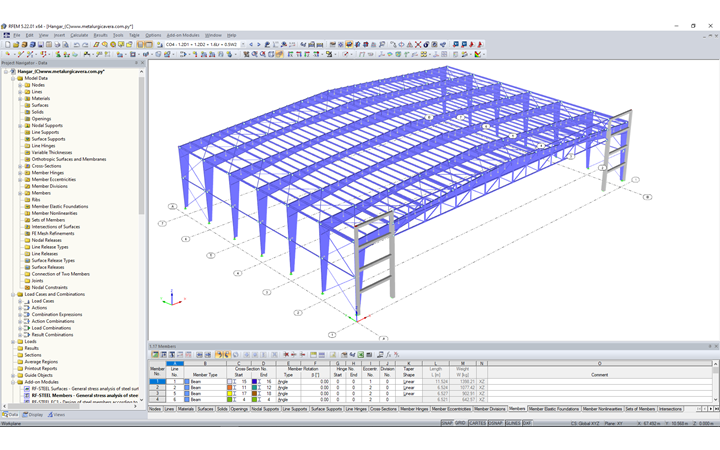
Task: Collapse the Load Cases and Combinations node
Action: [13, 294]
